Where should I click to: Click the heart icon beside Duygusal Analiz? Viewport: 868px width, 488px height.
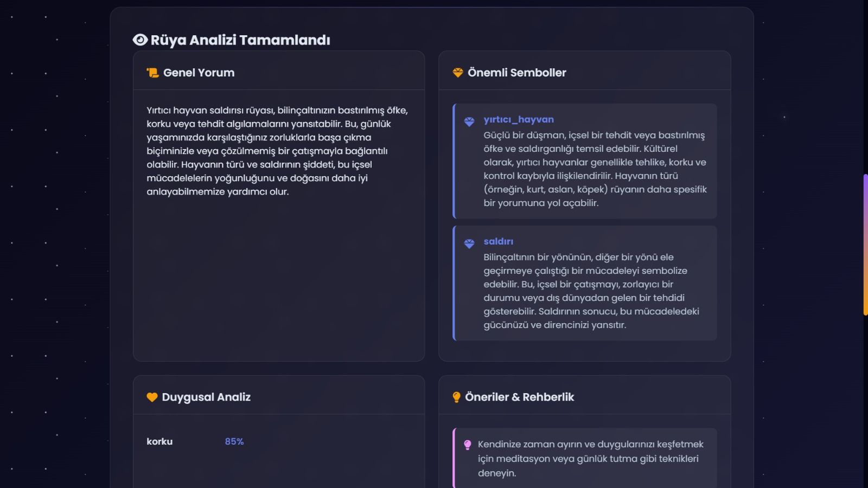click(x=152, y=397)
